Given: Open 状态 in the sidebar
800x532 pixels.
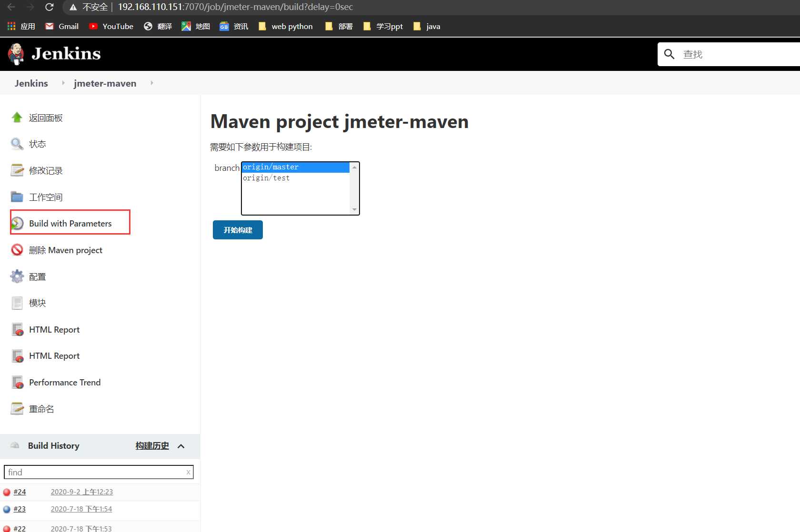Looking at the screenshot, I should tap(38, 144).
